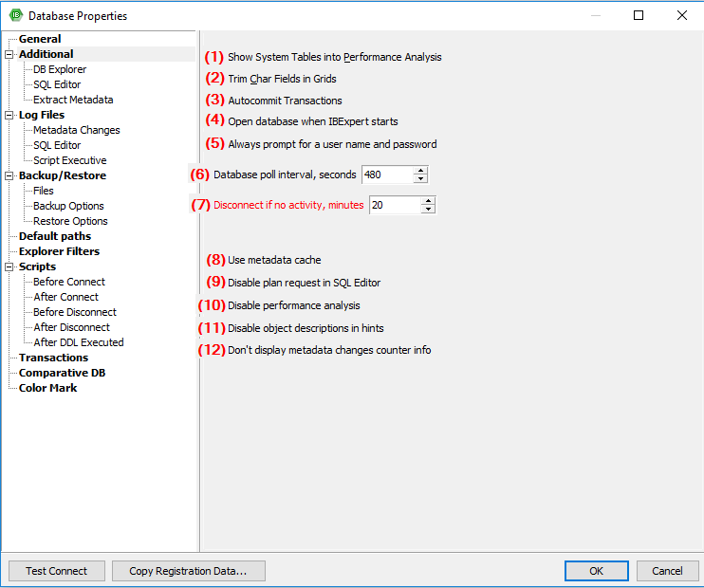Open SQL Editor under Additional
Screen dimensions: 704x588
(57, 84)
